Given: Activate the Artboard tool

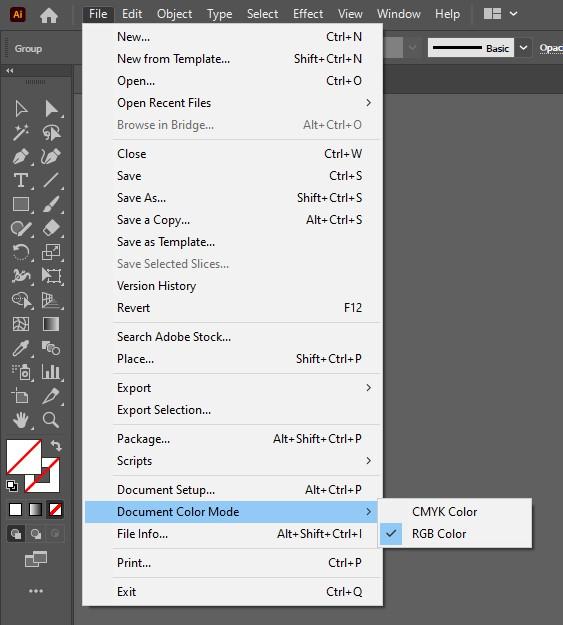Looking at the screenshot, I should (20, 396).
